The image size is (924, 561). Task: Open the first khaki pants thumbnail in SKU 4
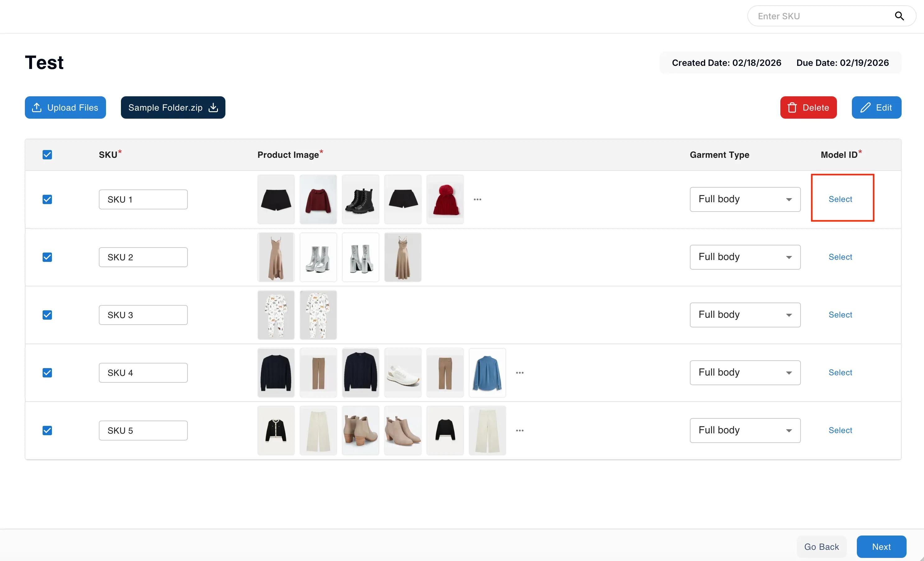[x=318, y=372]
